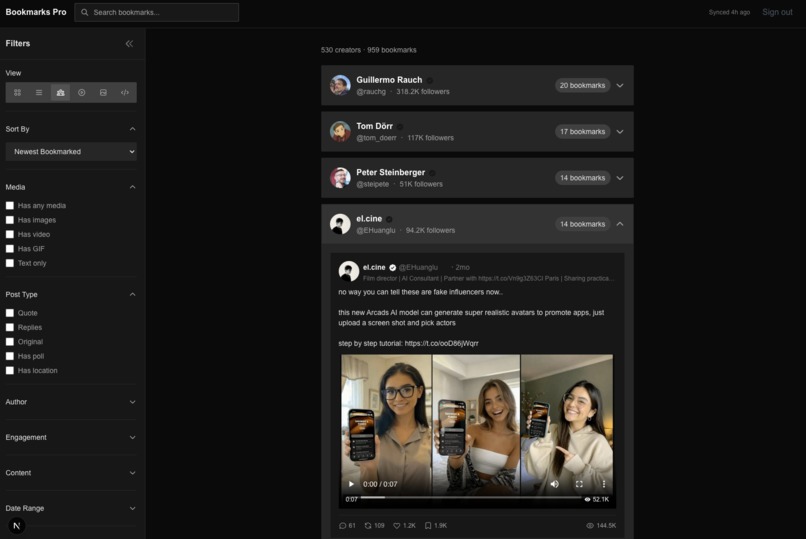Tick the Original post type checkbox
This screenshot has height=539, width=806.
(x=10, y=342)
